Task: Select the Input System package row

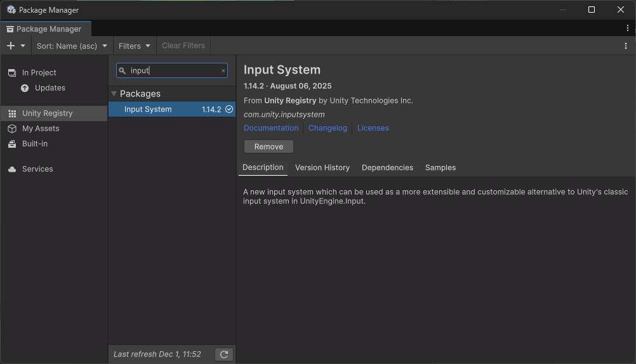Action: point(172,110)
